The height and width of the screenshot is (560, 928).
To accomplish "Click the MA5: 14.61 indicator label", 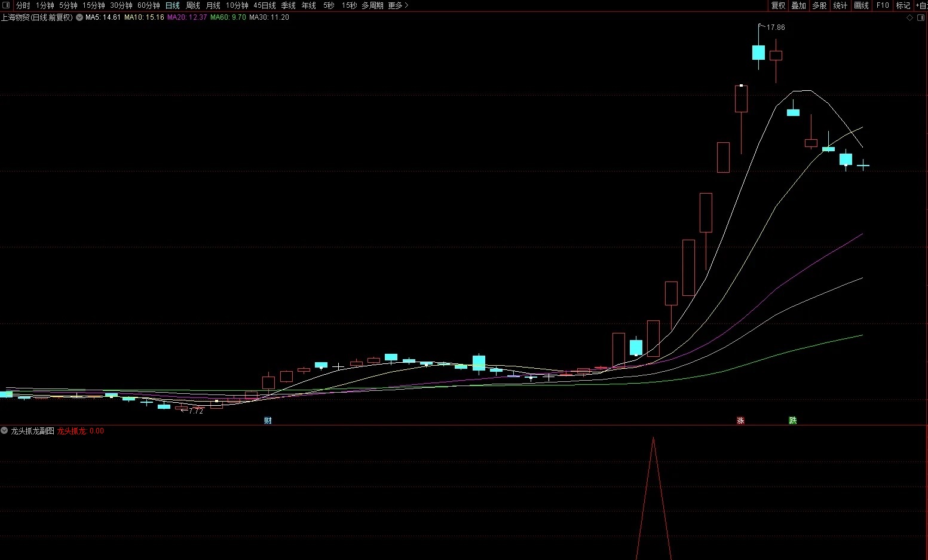I will coord(103,18).
